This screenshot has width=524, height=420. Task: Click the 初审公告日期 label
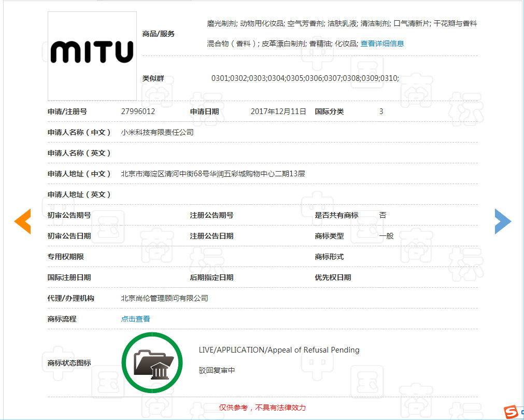(69, 236)
